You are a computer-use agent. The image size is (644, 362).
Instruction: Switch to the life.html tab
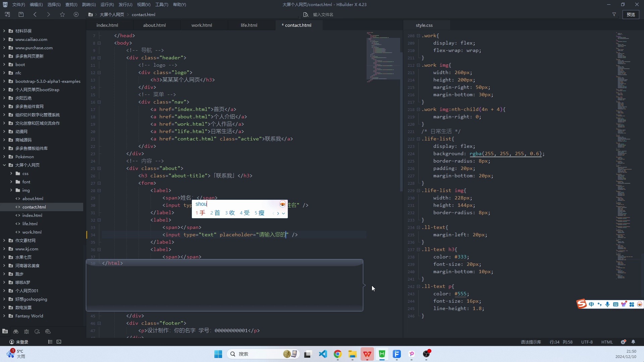pos(249,25)
